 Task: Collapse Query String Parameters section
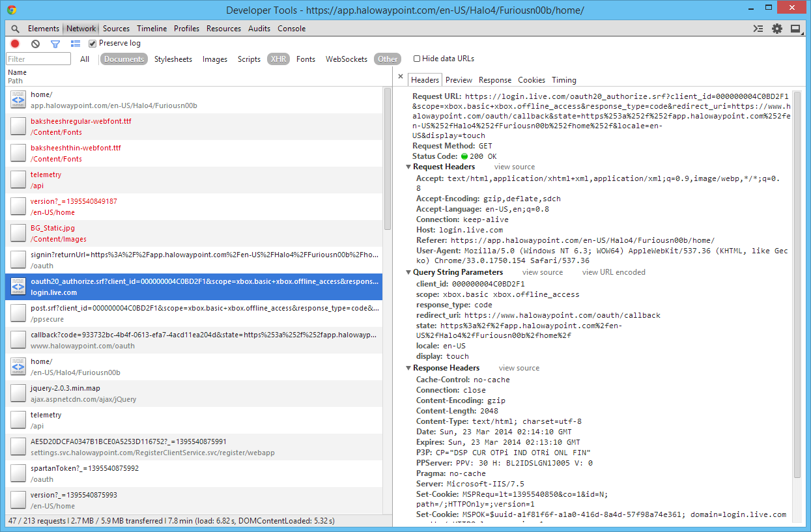409,272
